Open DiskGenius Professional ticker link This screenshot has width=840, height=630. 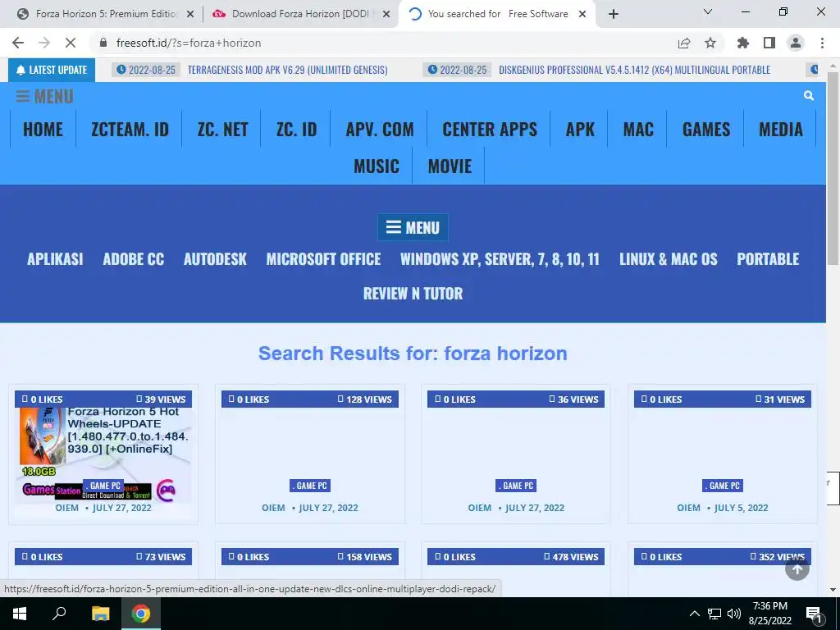(x=634, y=70)
